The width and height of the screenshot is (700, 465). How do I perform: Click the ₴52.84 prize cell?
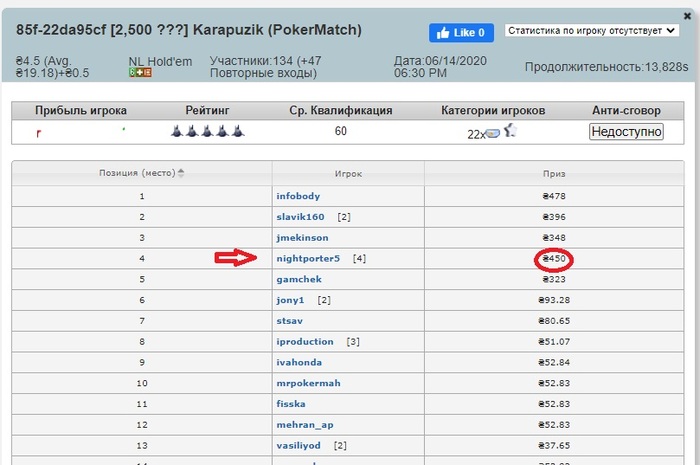554,362
